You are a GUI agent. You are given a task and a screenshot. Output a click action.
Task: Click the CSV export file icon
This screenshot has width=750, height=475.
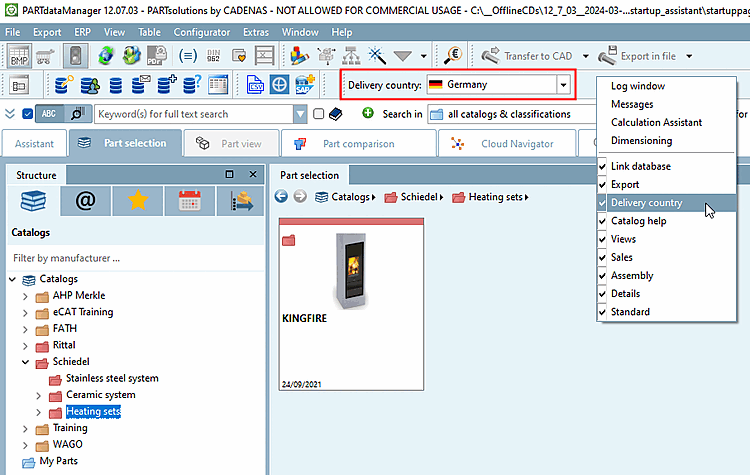click(x=255, y=85)
